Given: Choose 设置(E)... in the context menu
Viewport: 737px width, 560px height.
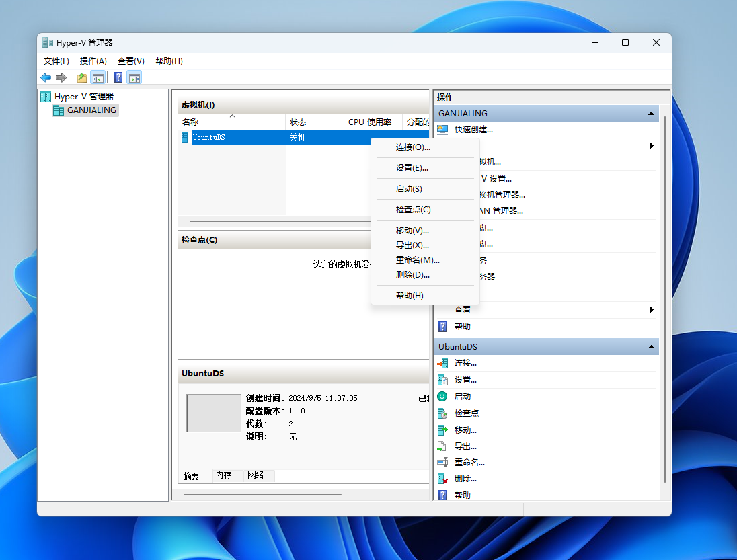Looking at the screenshot, I should [x=426, y=167].
